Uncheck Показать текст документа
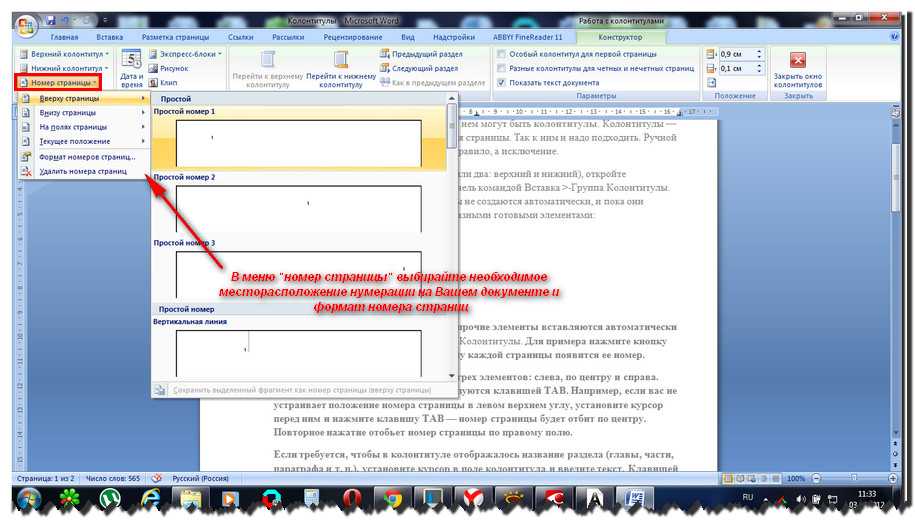The width and height of the screenshot is (915, 525). pos(501,83)
